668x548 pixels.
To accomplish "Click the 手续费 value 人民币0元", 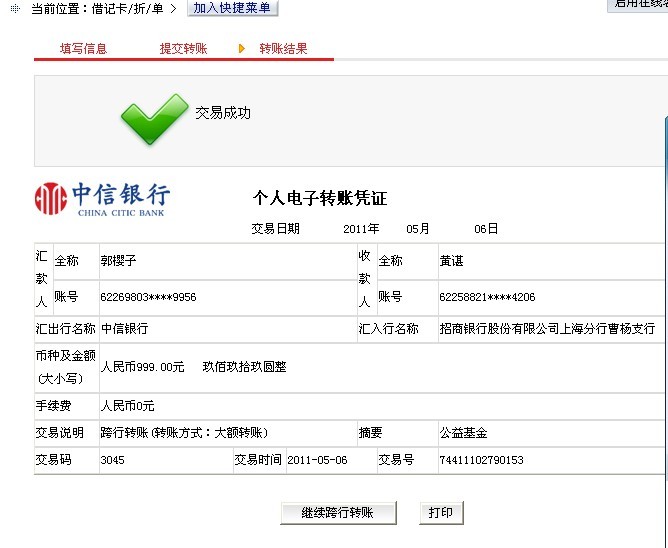I will coord(127,406).
